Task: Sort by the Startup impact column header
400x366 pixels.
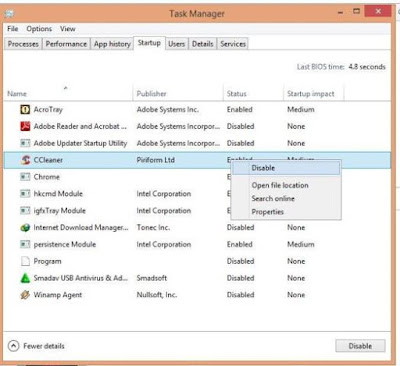Action: coord(313,93)
